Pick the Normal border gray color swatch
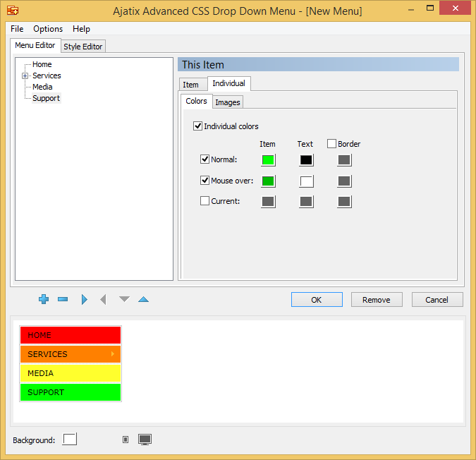 344,160
